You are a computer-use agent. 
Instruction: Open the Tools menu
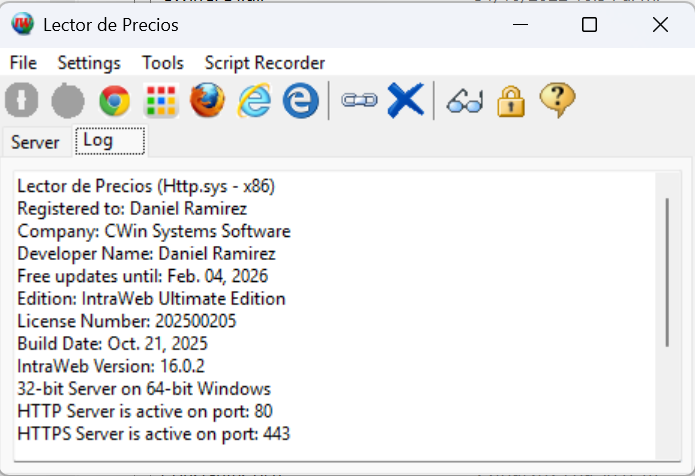tap(163, 63)
